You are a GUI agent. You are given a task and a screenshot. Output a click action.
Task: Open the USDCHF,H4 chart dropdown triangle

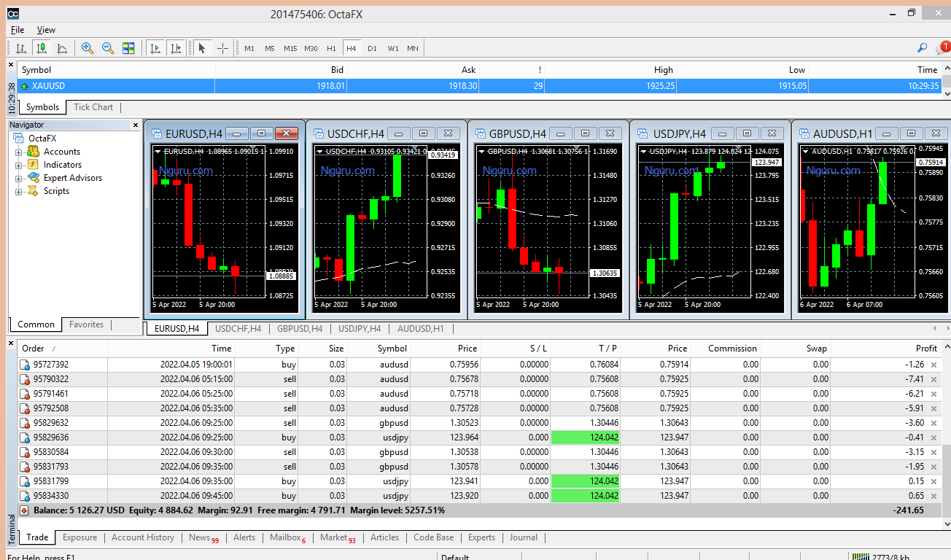tap(320, 151)
